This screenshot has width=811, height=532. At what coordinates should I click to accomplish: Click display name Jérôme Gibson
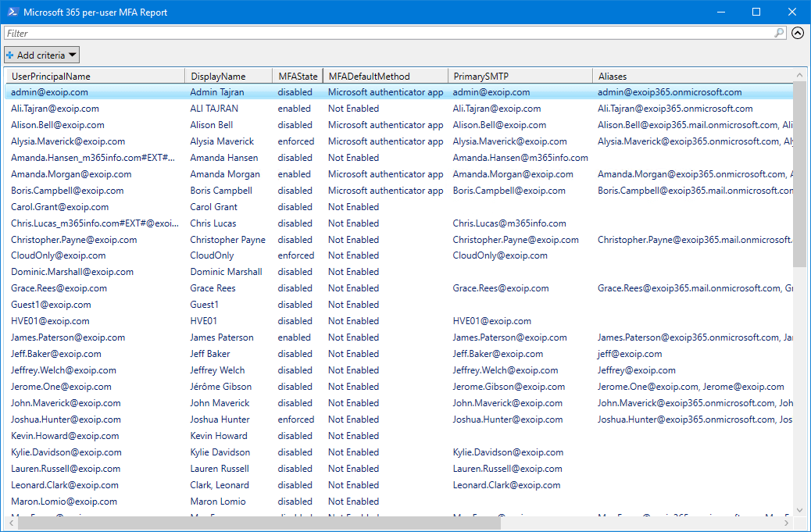221,387
